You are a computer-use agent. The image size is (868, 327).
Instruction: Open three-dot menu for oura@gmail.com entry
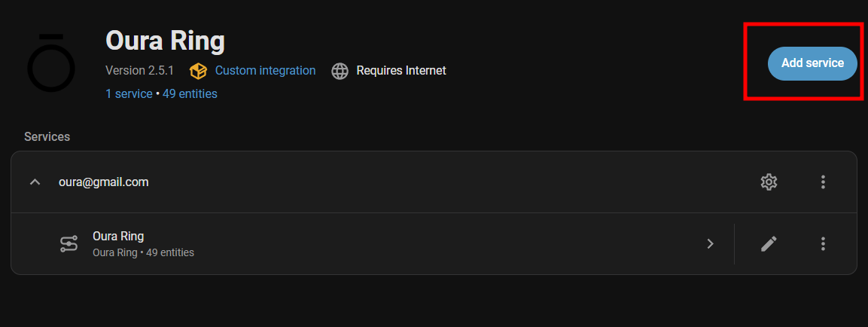point(823,182)
